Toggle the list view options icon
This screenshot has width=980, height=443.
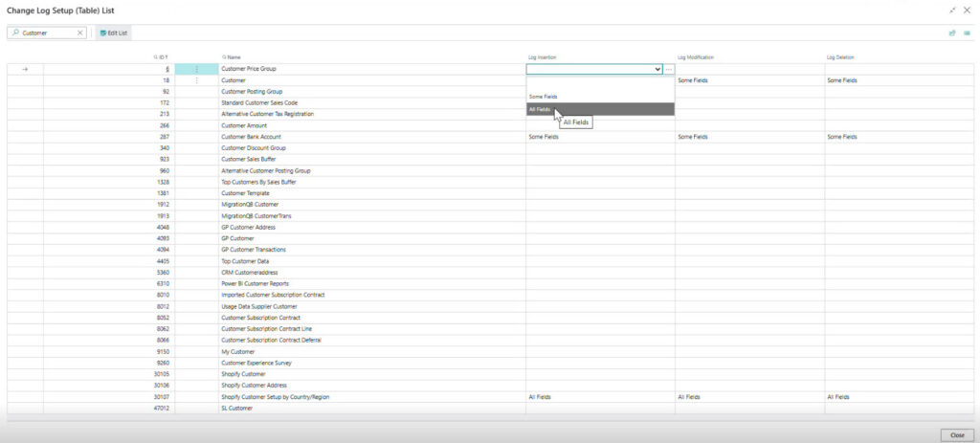click(x=967, y=33)
